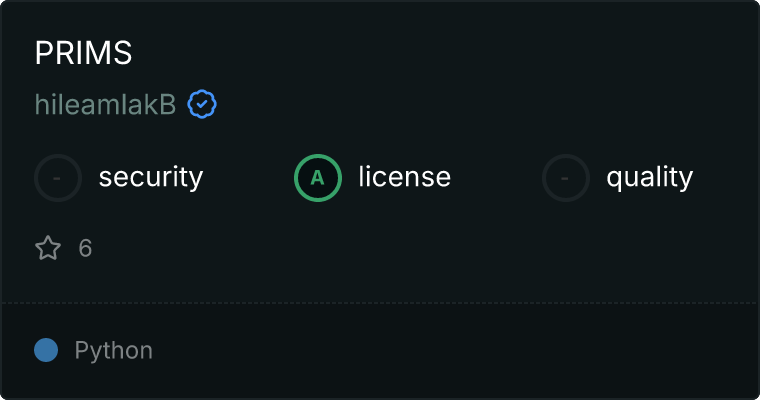Click the Python language label

(x=114, y=351)
